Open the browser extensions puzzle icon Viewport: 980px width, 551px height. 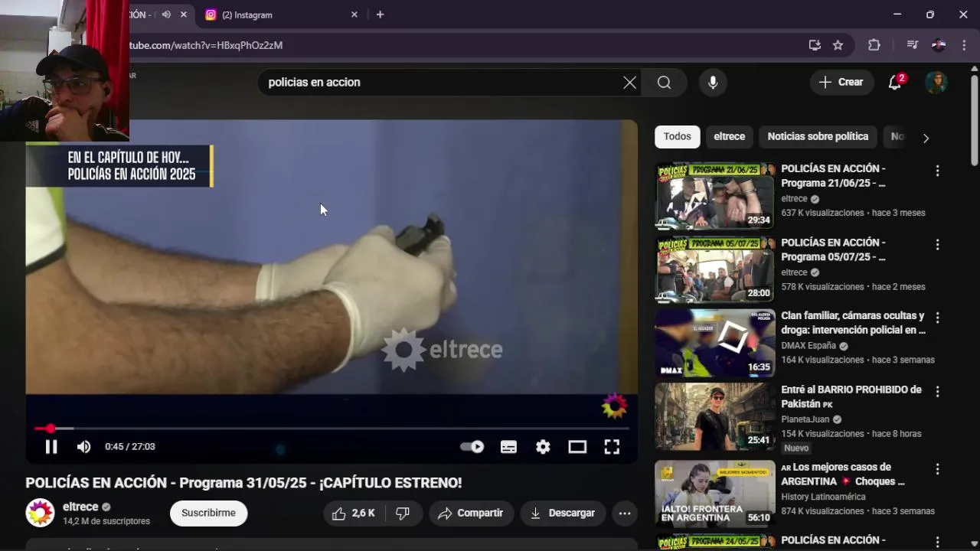coord(874,45)
